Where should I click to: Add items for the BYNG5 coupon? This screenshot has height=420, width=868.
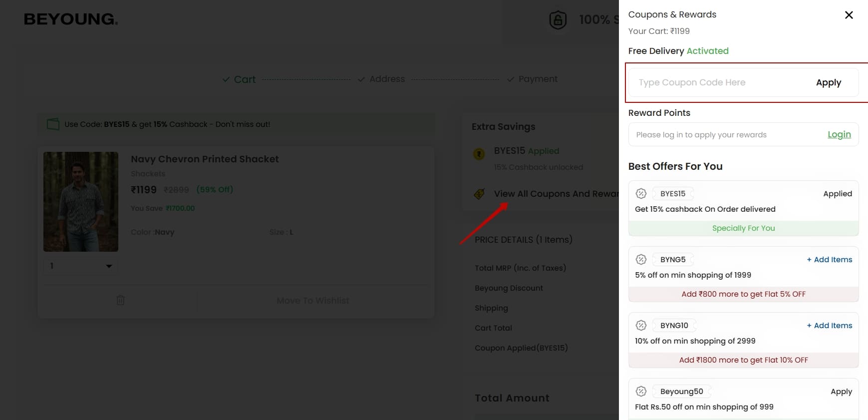point(830,259)
